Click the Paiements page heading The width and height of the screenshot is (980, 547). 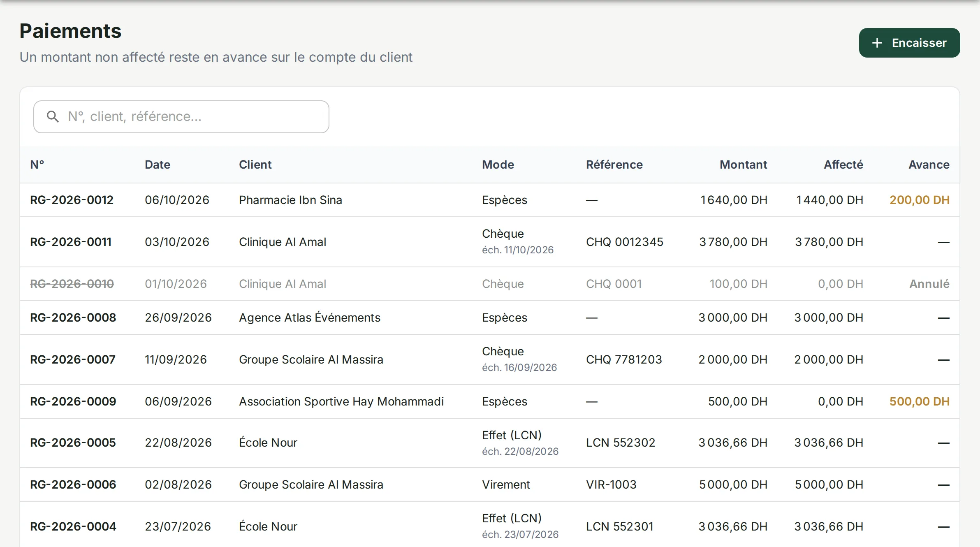pos(70,31)
